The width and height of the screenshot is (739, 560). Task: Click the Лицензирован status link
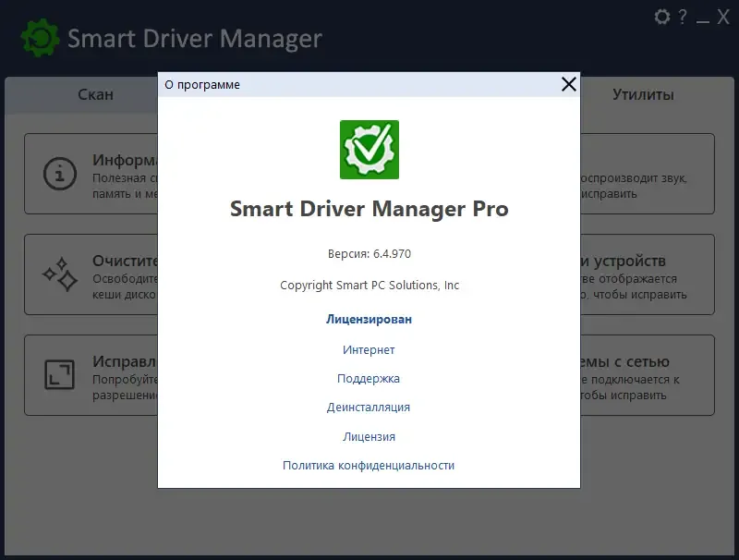pyautogui.click(x=369, y=319)
